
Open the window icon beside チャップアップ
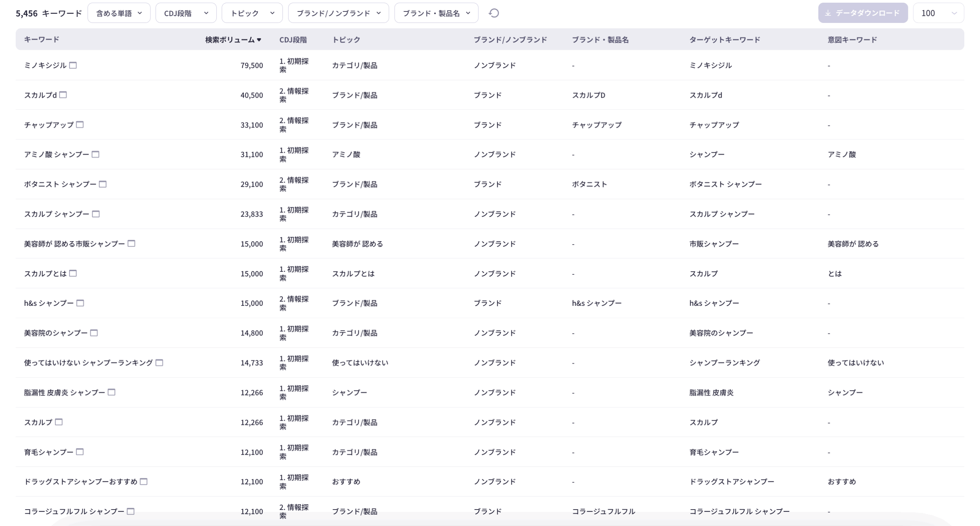(80, 124)
